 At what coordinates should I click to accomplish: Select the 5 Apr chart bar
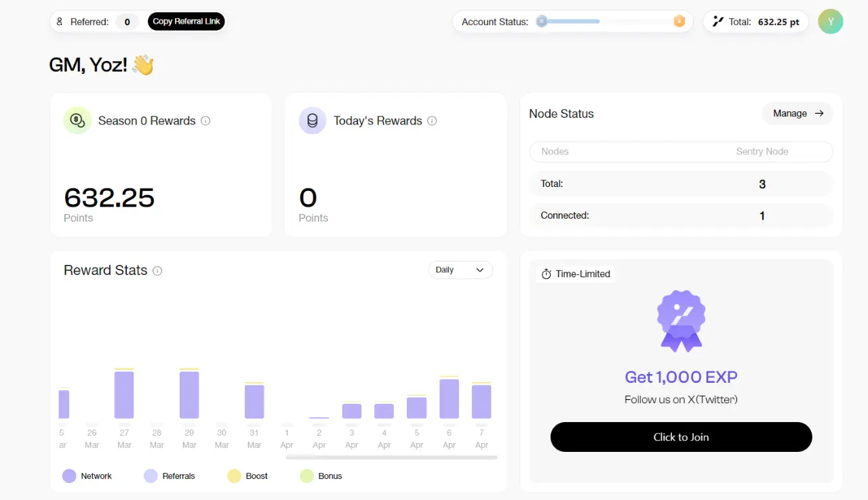[x=416, y=407]
